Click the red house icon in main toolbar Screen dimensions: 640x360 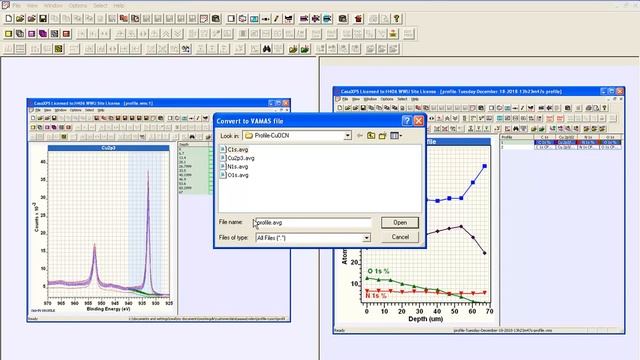[x=358, y=19]
